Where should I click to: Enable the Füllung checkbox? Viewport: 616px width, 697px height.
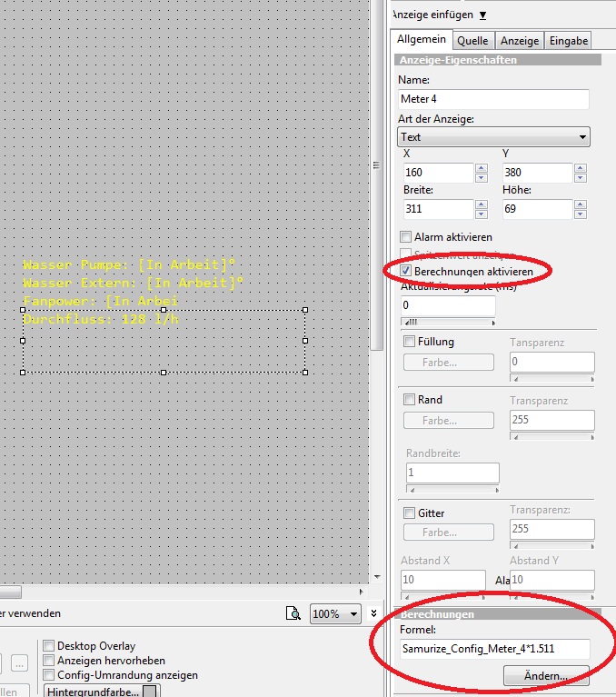[409, 342]
